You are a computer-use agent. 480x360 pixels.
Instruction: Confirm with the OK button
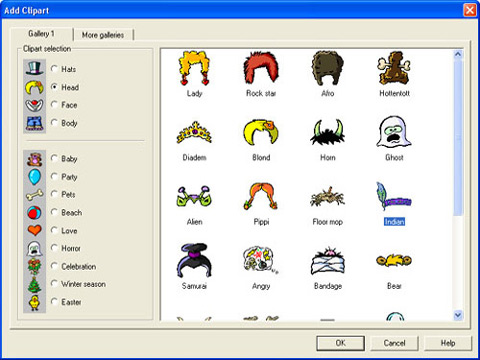click(340, 343)
